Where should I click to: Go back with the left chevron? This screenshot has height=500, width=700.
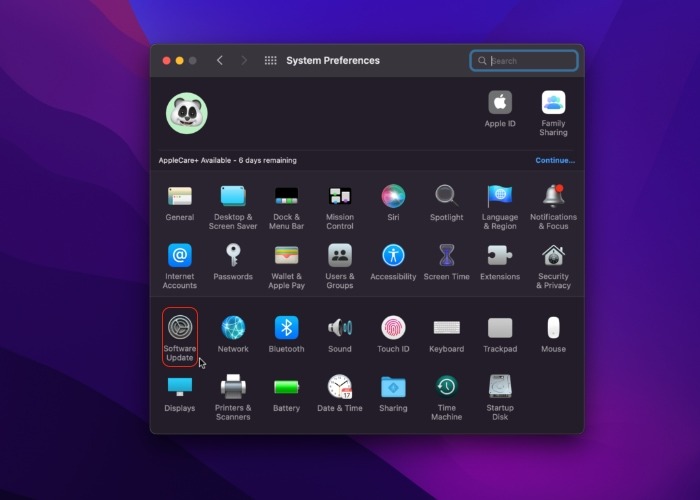220,60
